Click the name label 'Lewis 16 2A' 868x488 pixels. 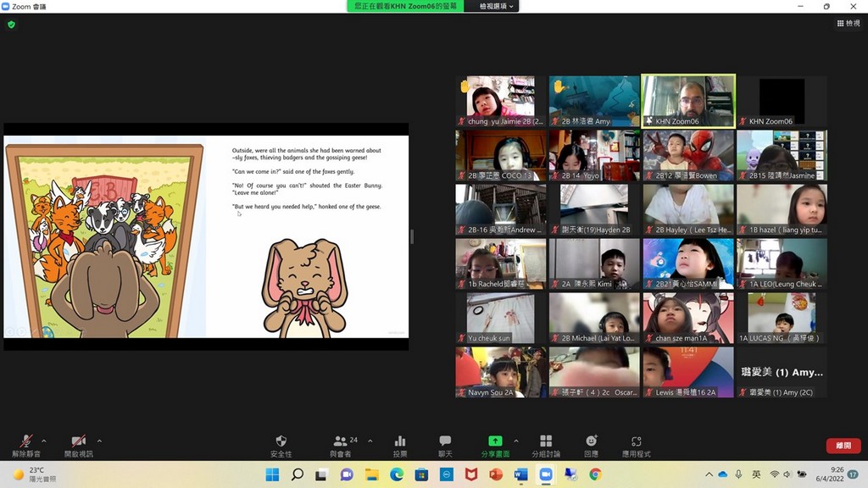click(x=685, y=392)
